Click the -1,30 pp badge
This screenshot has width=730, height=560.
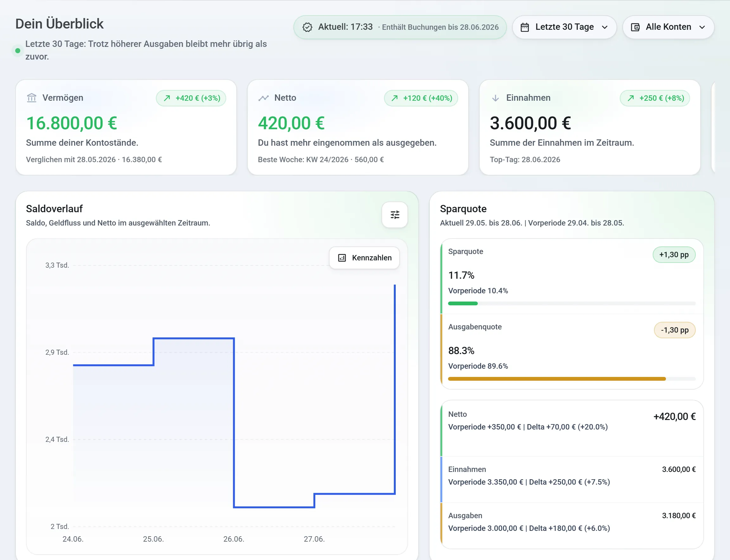[x=675, y=330]
